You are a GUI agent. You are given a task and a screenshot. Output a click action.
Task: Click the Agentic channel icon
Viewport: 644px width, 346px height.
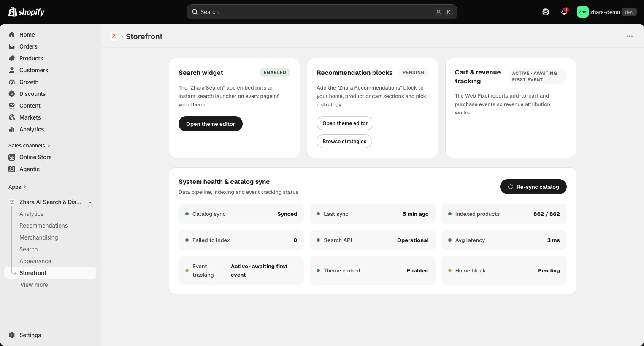click(x=12, y=169)
